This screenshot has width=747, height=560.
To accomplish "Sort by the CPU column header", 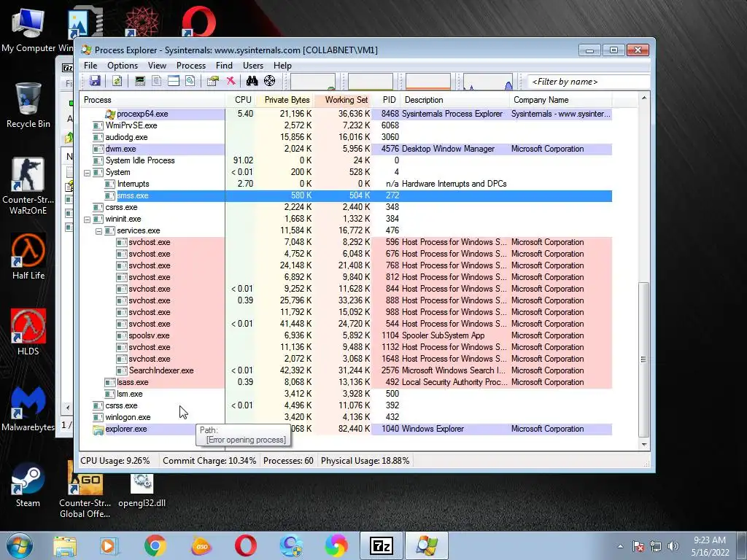I will 240,100.
